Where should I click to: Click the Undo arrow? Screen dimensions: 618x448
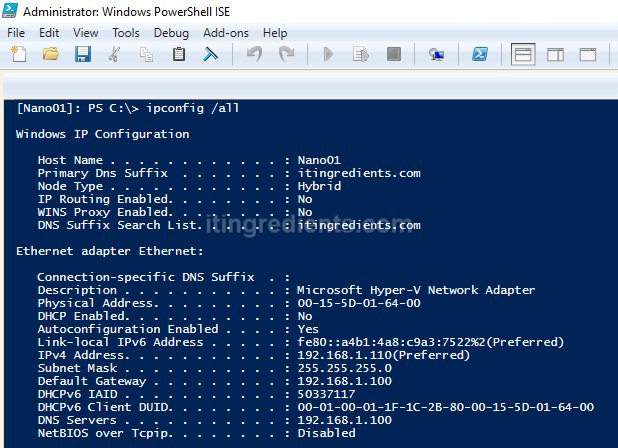(x=254, y=55)
